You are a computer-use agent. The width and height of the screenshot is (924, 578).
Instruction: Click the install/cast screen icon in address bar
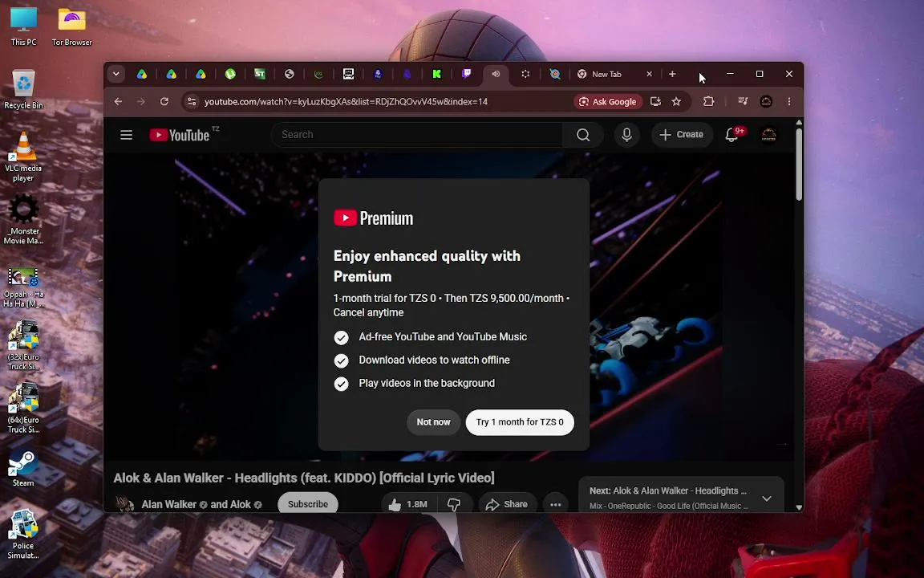click(x=655, y=101)
